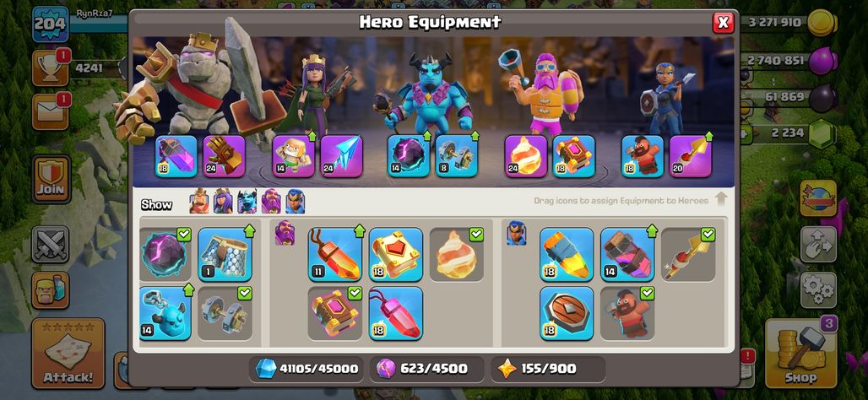Filter equipment by Barbarian King icon
This screenshot has width=868, height=400.
199,202
